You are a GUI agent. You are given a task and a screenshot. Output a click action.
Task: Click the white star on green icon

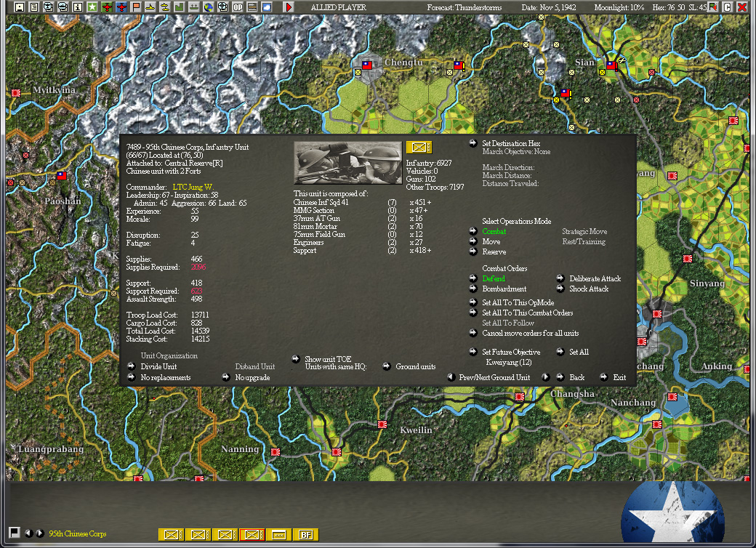(92, 7)
